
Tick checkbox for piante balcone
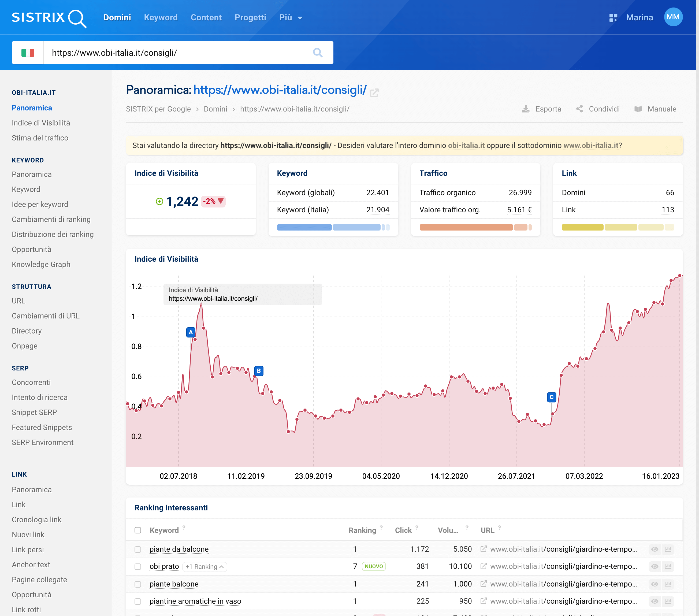pos(138,584)
